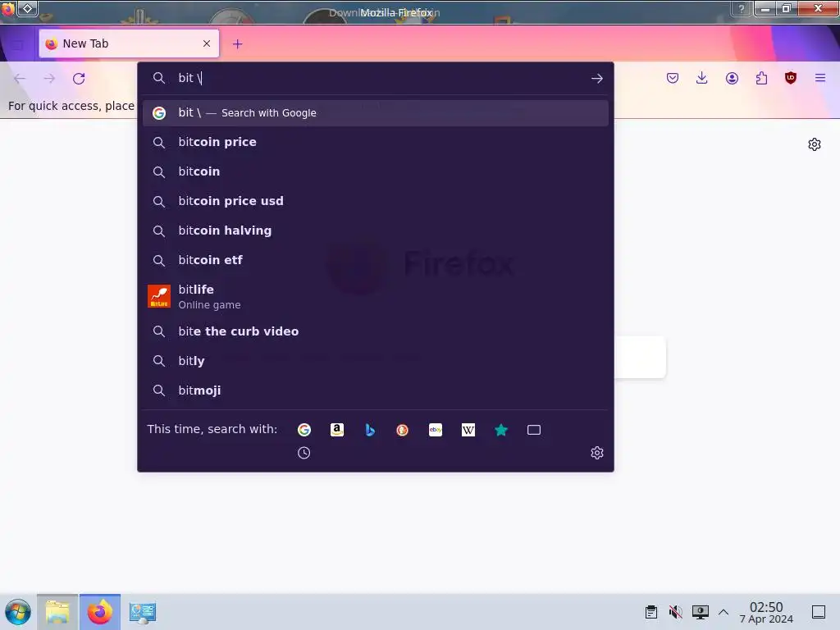
Task: Search history using the clock icon
Action: 304,453
